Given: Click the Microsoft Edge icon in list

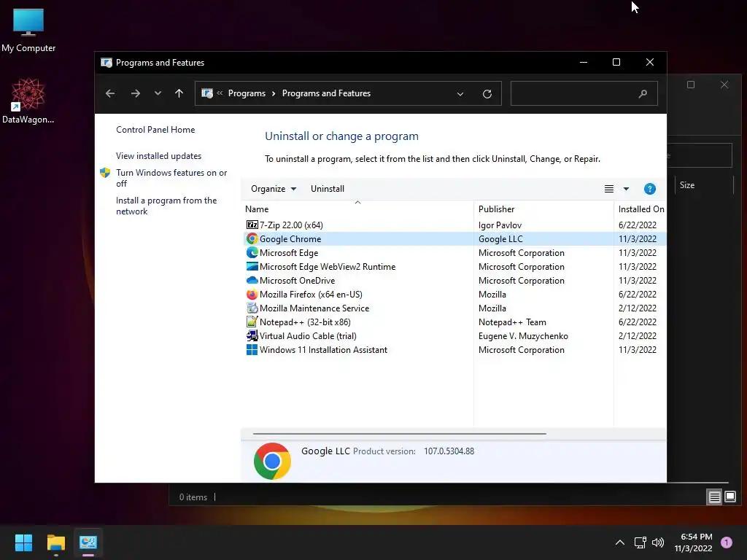Looking at the screenshot, I should pos(252,252).
